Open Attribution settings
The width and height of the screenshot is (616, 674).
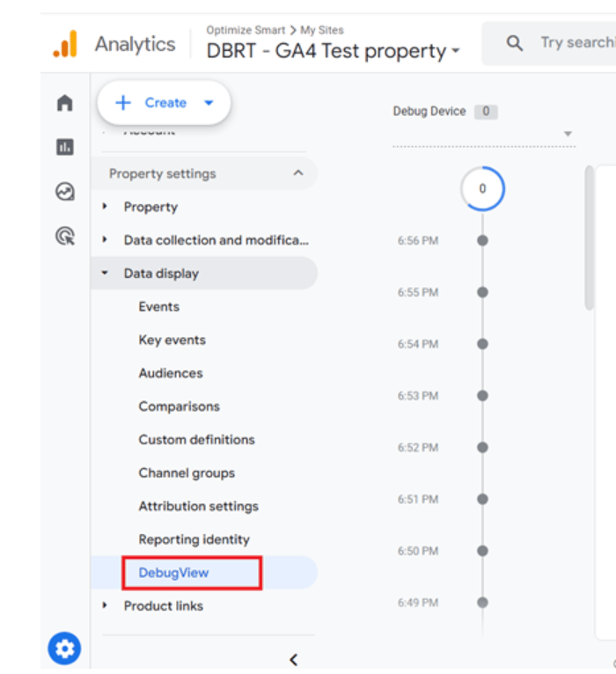[x=198, y=506]
